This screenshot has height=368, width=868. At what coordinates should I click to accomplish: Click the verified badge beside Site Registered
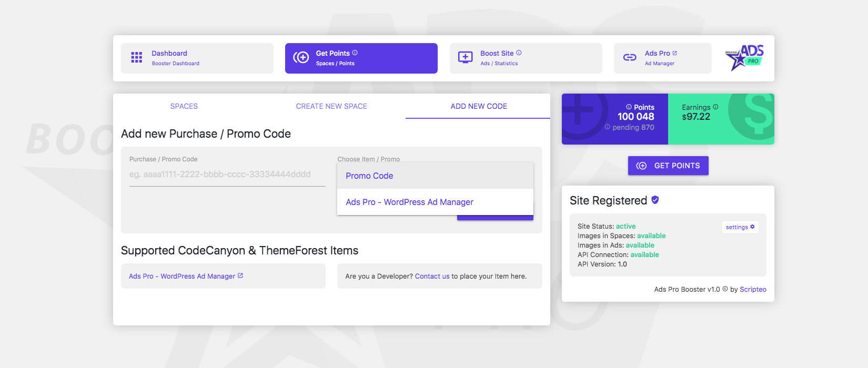coord(654,200)
